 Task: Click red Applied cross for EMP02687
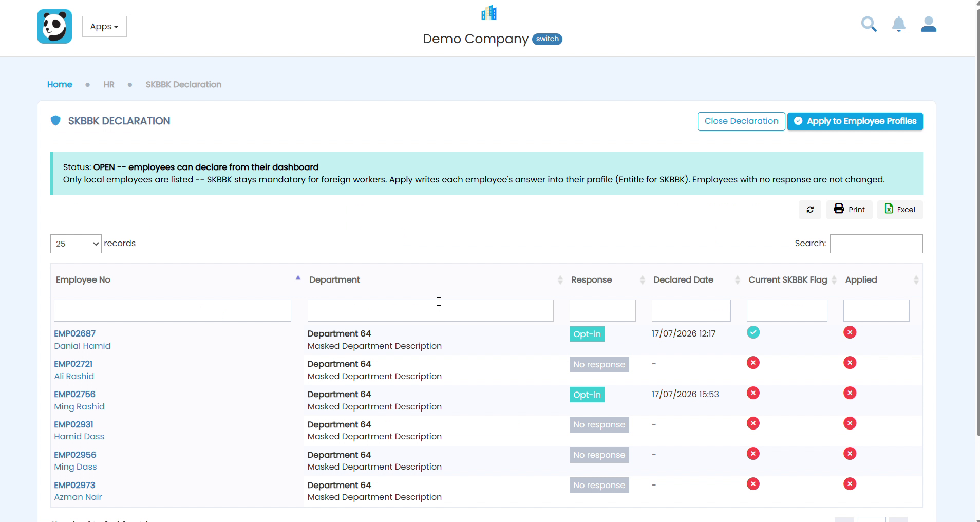(x=850, y=332)
